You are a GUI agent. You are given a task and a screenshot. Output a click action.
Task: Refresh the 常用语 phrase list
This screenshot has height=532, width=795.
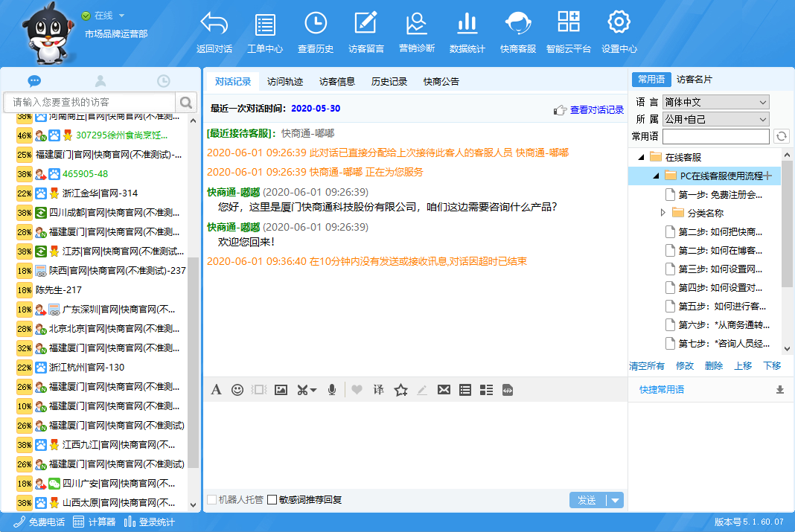[781, 136]
